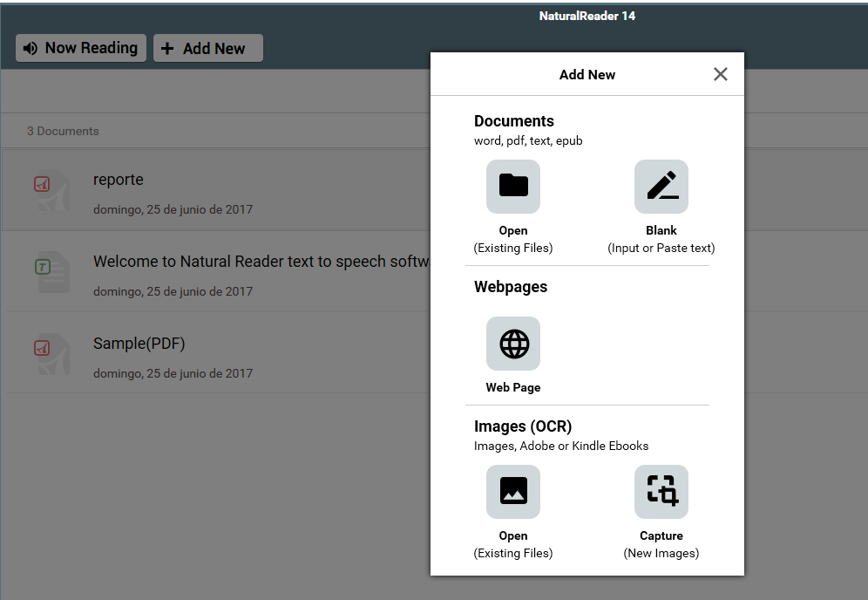Open the Sample(PDF) document
Screen dimensions: 868x600
[x=216, y=352]
